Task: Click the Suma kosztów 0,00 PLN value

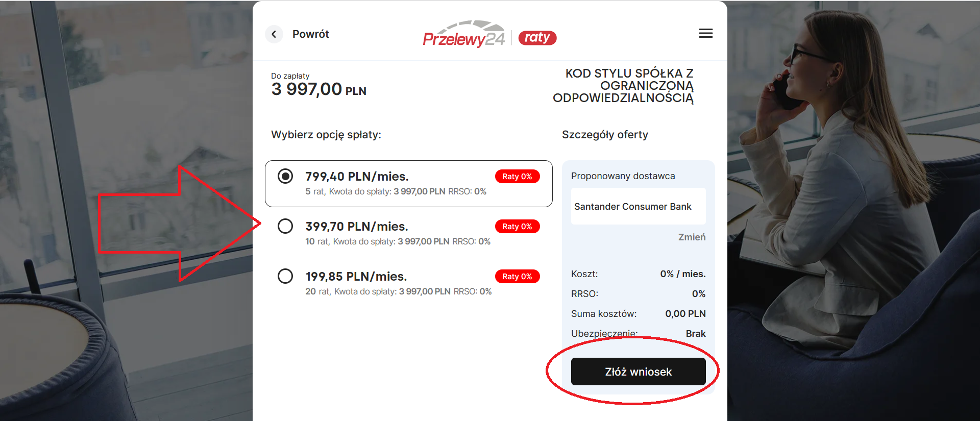Action: point(685,314)
